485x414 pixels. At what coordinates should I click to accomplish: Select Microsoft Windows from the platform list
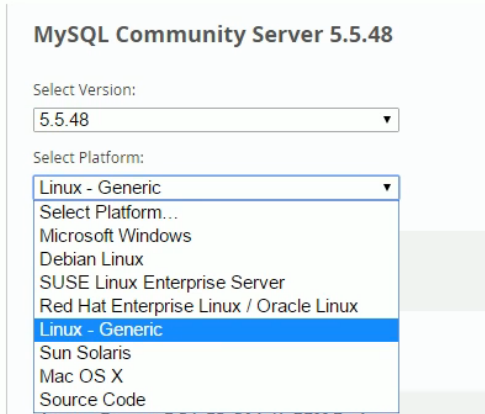click(x=216, y=236)
